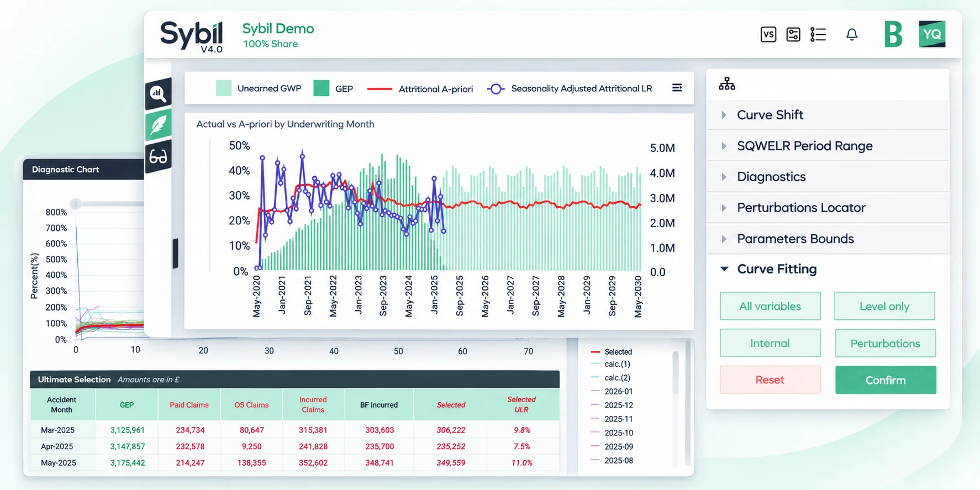Toggle Seasonality Adjusted Attritional LR series
The width and height of the screenshot is (980, 490).
pos(570,88)
